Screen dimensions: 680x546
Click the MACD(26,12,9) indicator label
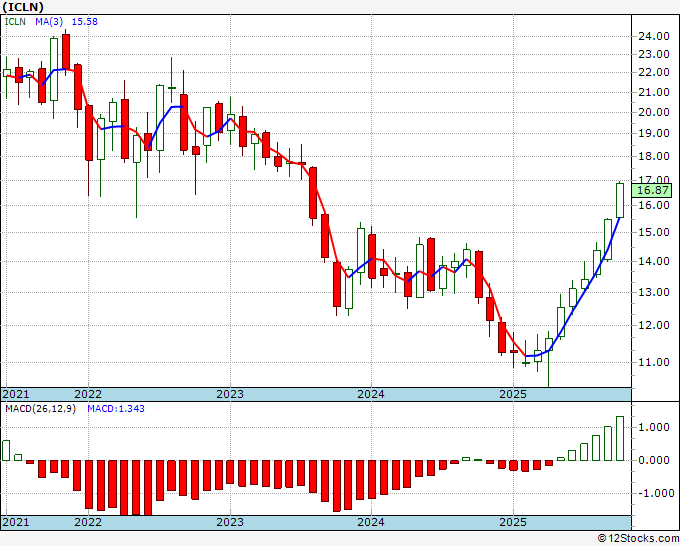(x=40, y=409)
